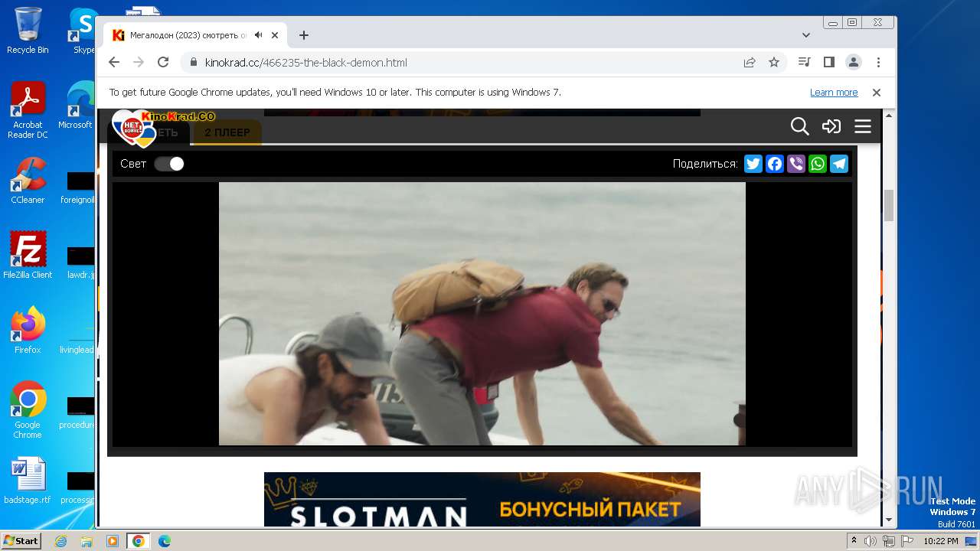Follow the Learn more link

[834, 93]
